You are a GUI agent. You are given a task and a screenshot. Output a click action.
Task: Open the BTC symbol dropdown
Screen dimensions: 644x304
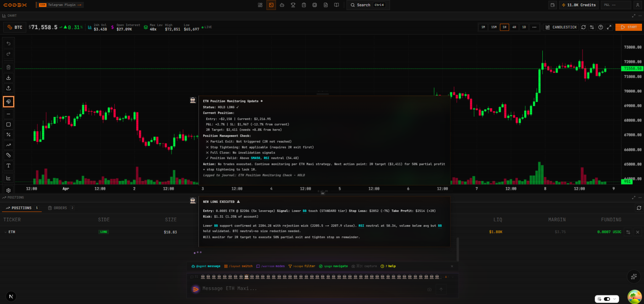tap(14, 27)
